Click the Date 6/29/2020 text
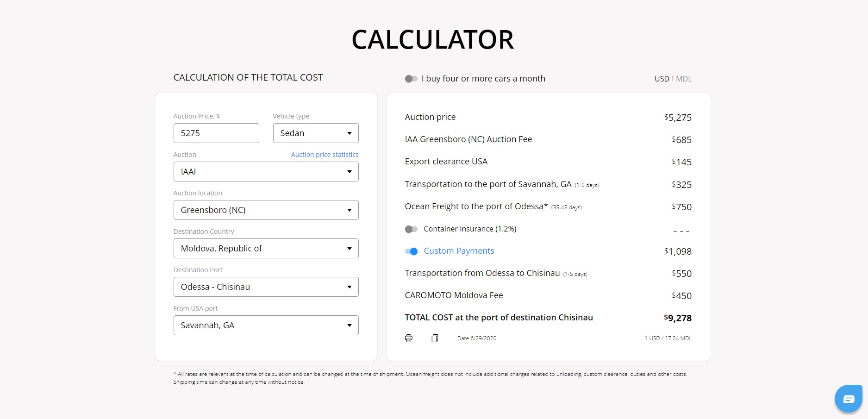 477,338
